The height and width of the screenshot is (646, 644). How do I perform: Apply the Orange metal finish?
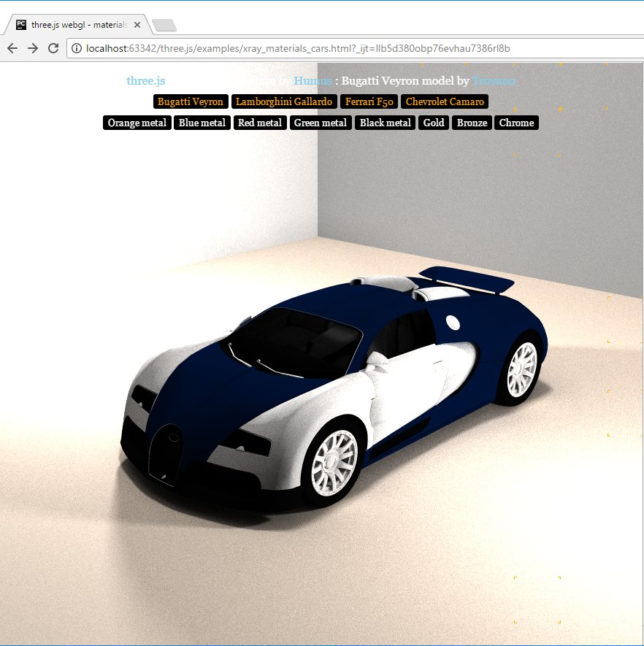[137, 123]
